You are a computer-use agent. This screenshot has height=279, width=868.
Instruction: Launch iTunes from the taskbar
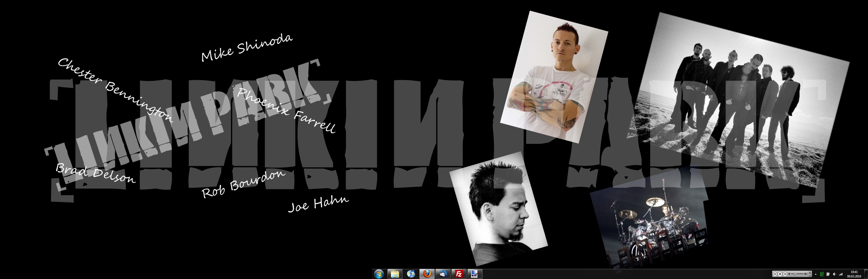point(411,274)
